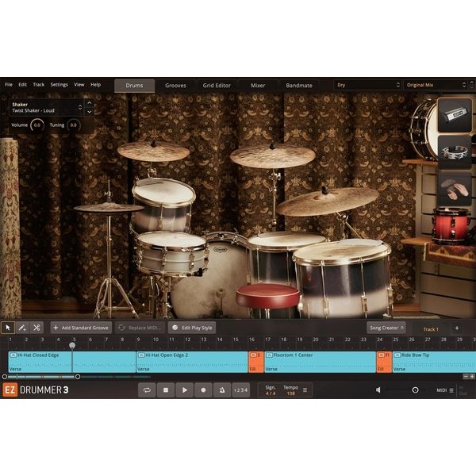Open Edit Play Style
This screenshot has width=476, height=476.
pyautogui.click(x=192, y=328)
